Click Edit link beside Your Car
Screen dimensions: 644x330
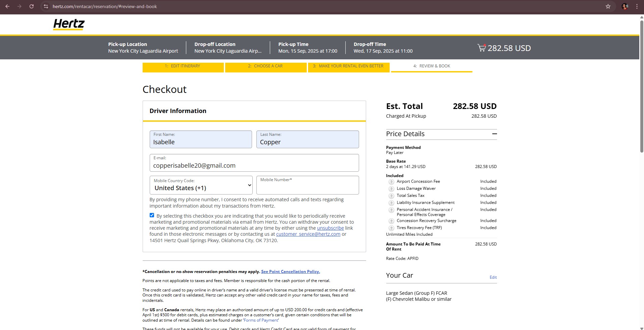point(493,277)
